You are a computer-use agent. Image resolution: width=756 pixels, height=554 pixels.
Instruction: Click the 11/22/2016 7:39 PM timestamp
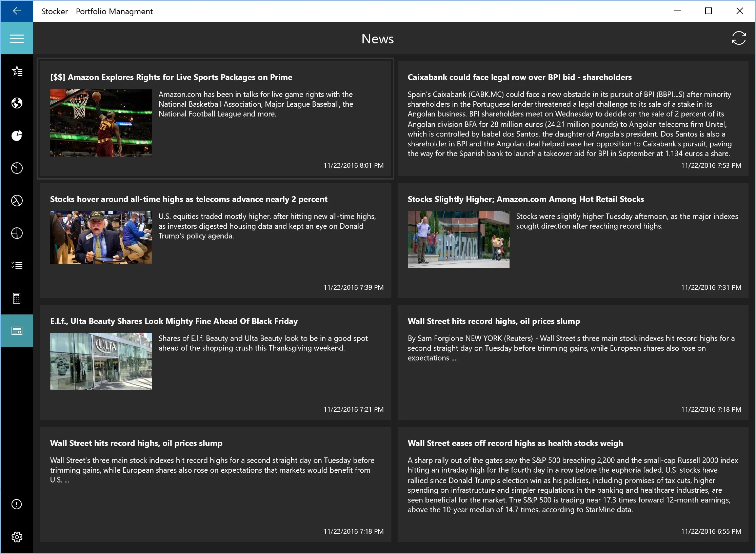353,287
